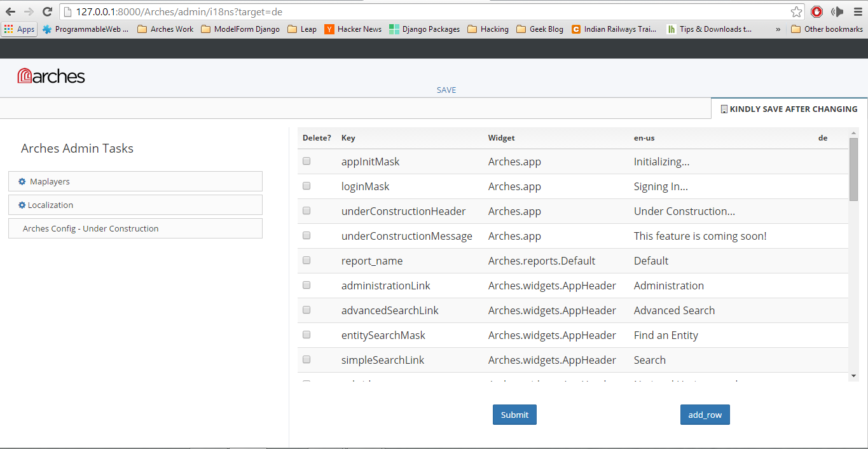The image size is (868, 449).
Task: Click the gear icon beside Maplayers
Action: [22, 182]
